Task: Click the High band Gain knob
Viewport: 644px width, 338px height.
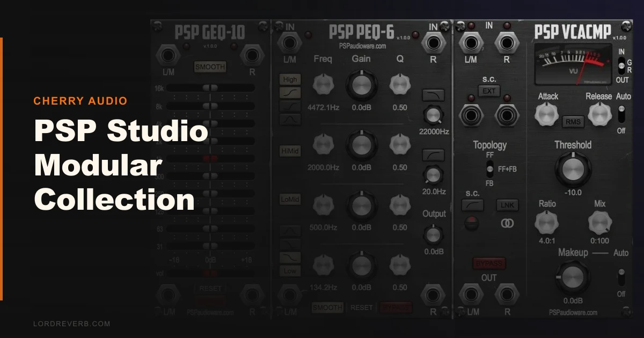Action: pos(361,85)
